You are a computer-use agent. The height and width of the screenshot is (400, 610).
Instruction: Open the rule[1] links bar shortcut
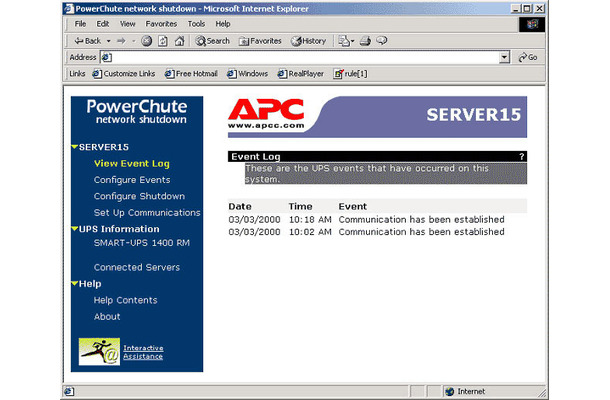point(350,74)
